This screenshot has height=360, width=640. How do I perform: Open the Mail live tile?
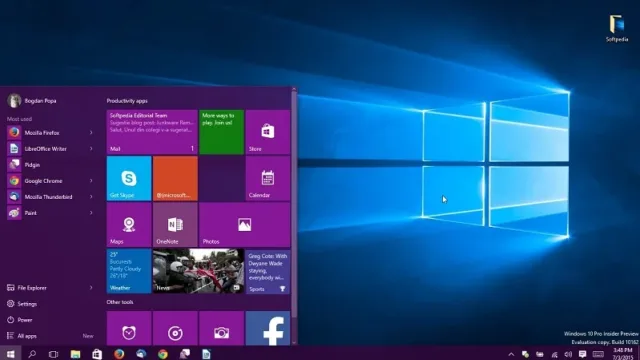tap(152, 132)
